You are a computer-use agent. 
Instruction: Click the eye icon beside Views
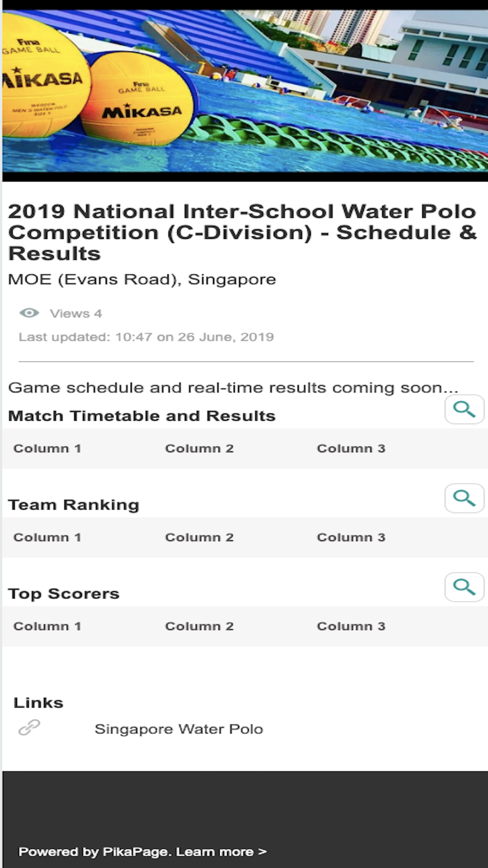pos(29,313)
